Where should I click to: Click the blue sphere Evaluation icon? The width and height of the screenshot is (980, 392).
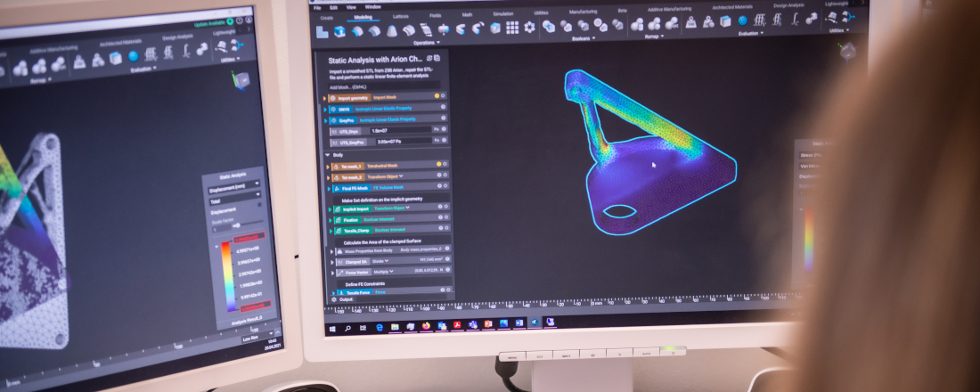point(742,20)
